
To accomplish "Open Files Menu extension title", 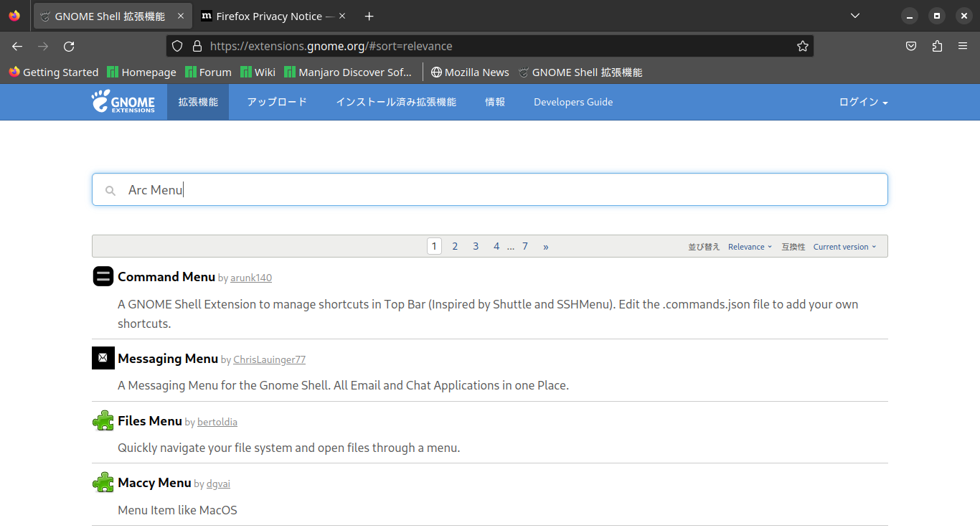I will (150, 421).
